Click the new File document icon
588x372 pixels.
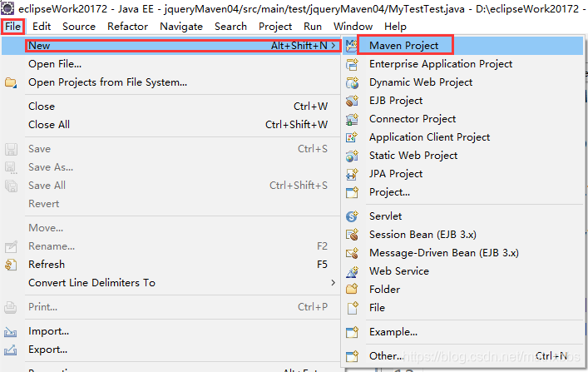(x=352, y=308)
